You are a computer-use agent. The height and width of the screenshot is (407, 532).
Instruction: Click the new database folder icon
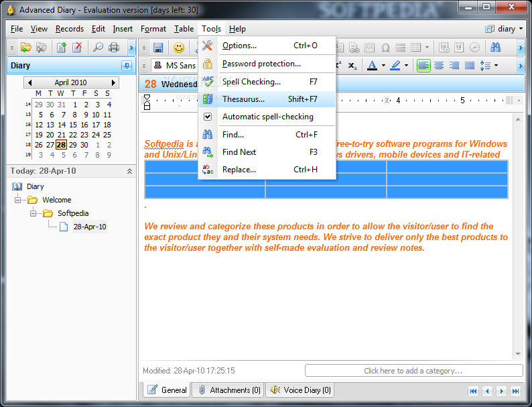pos(25,47)
